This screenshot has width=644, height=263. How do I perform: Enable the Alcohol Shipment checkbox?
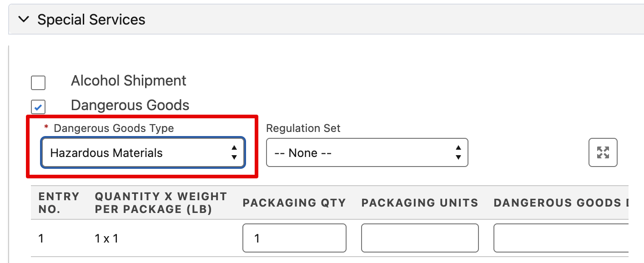38,83
